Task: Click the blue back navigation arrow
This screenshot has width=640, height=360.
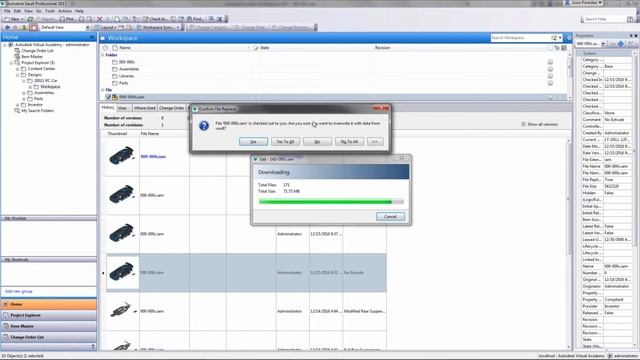Action: (7, 27)
